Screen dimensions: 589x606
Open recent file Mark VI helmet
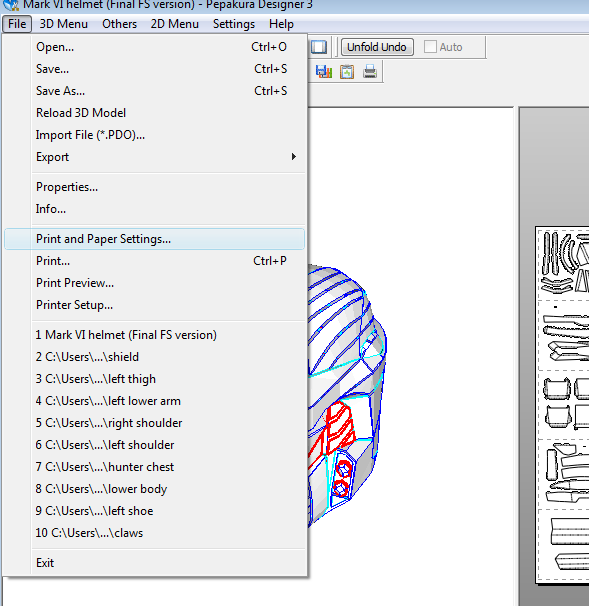coord(155,335)
